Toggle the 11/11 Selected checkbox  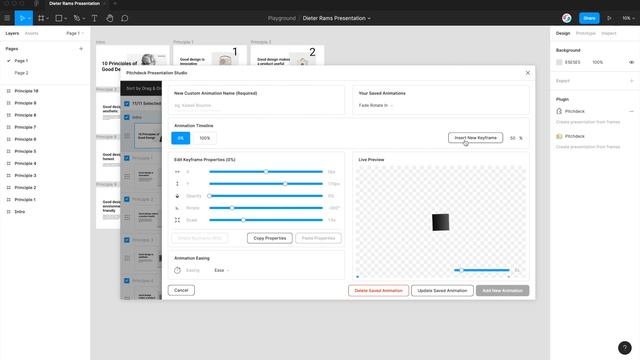click(127, 104)
